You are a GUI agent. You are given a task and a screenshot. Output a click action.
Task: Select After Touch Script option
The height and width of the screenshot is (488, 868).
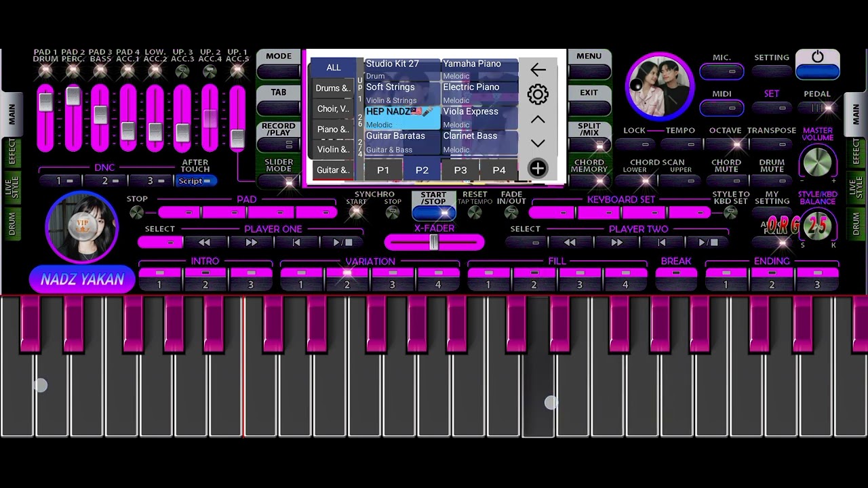[x=196, y=181]
